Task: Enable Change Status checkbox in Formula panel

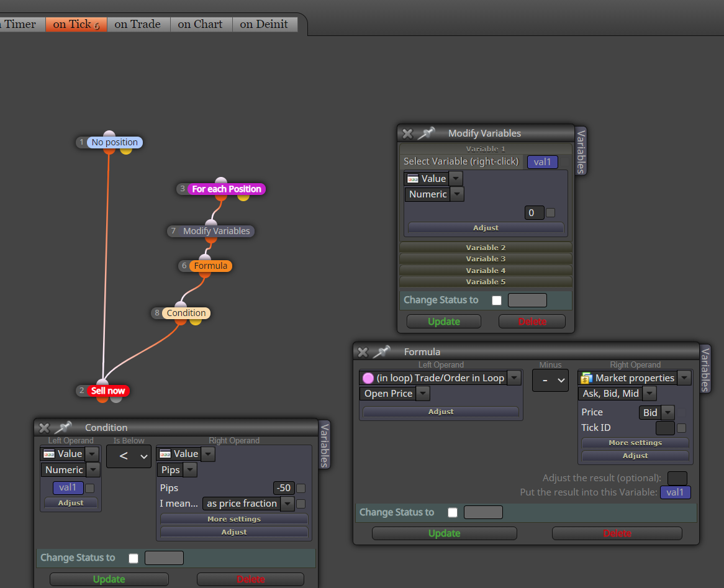Action: 453,512
